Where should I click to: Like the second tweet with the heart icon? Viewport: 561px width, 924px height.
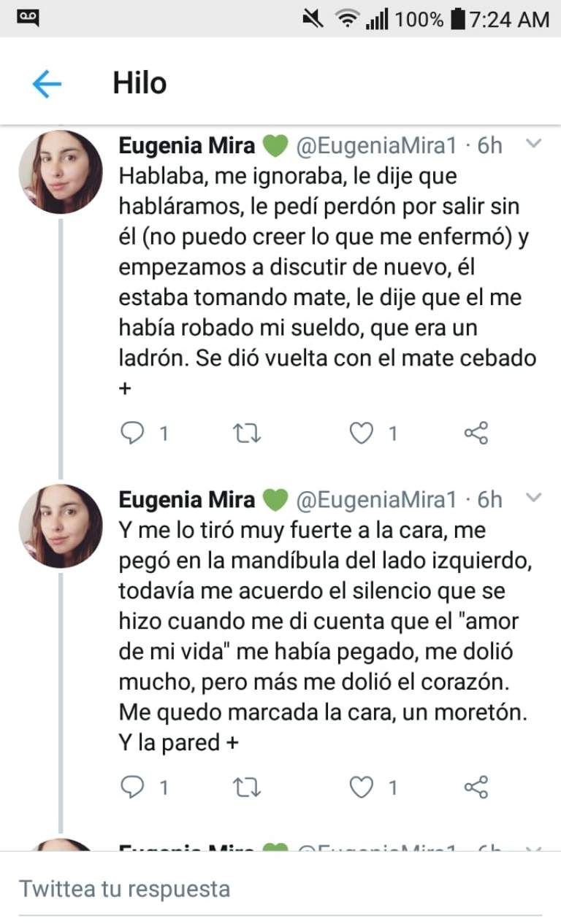click(361, 788)
